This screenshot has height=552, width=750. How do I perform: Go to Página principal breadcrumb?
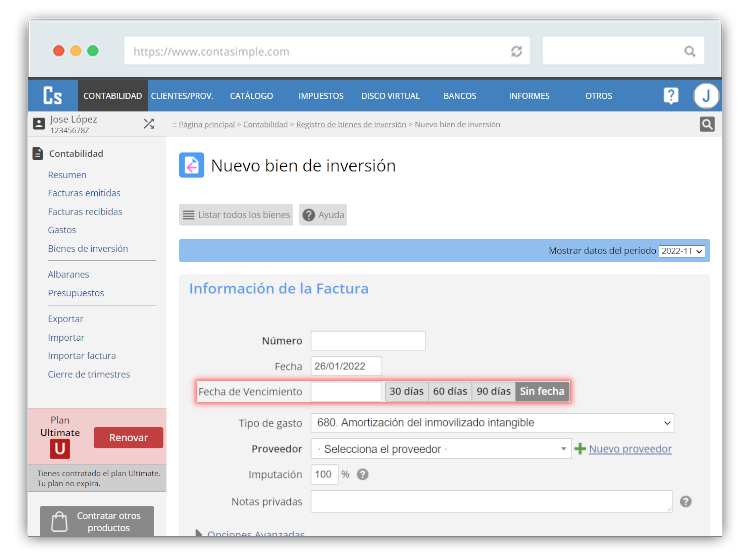tap(207, 124)
